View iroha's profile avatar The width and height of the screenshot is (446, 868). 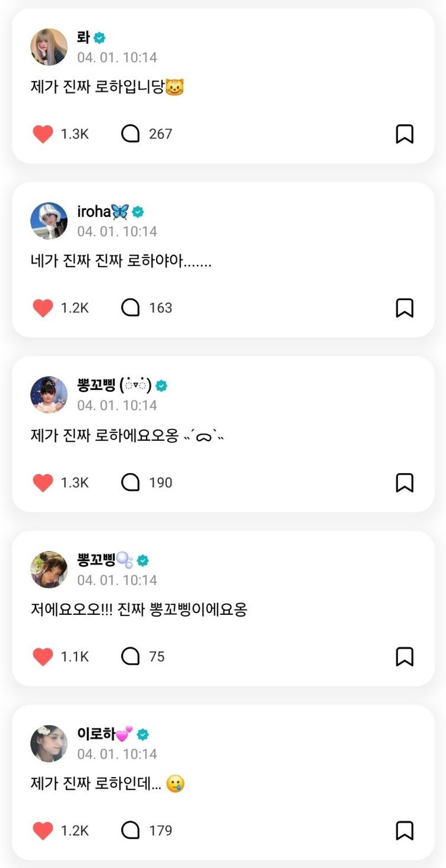click(x=49, y=221)
